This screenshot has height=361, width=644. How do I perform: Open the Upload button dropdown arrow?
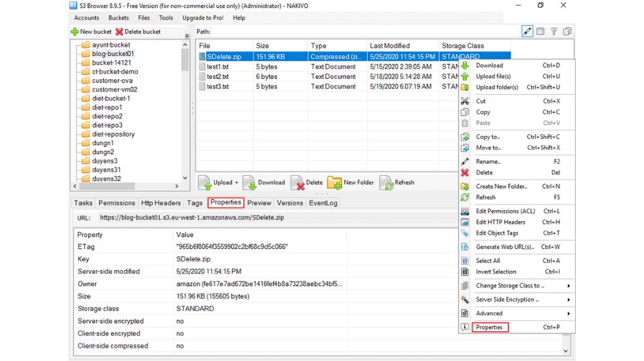[236, 182]
